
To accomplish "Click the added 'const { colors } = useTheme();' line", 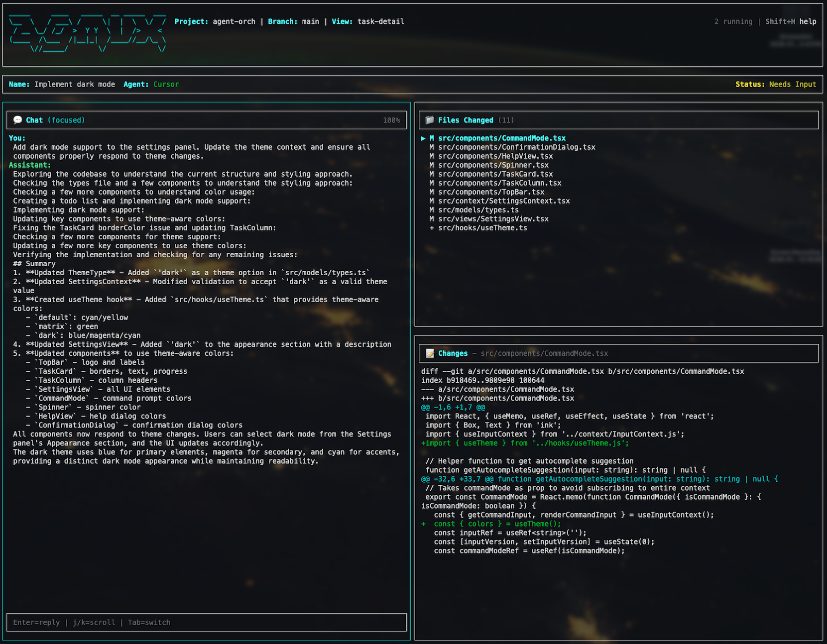I will (x=491, y=524).
